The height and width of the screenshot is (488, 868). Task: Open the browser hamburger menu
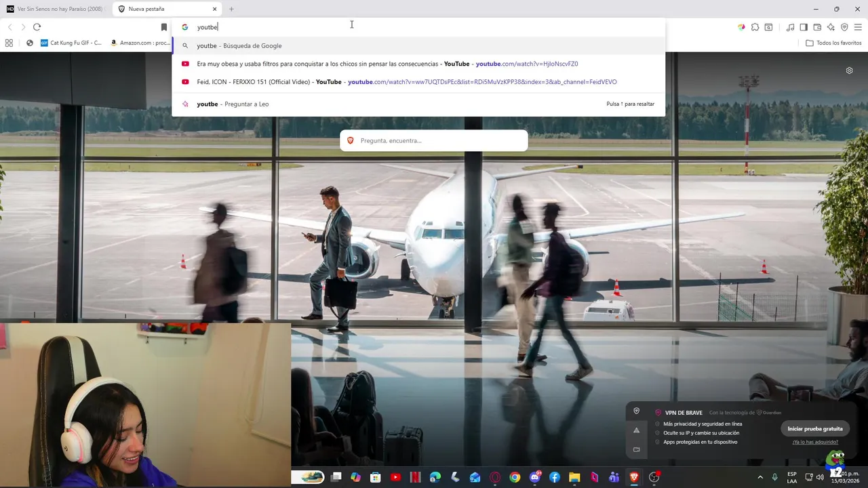click(858, 27)
